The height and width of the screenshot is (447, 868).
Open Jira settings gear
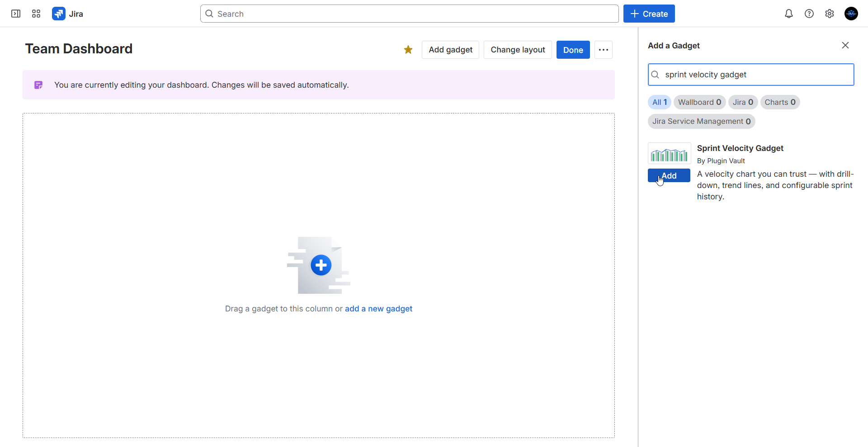[x=830, y=14]
